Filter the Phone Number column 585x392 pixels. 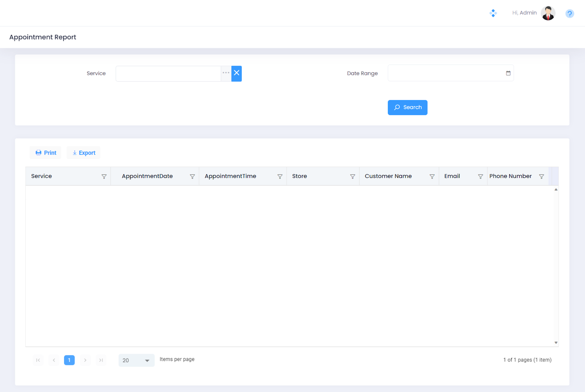pyautogui.click(x=541, y=177)
